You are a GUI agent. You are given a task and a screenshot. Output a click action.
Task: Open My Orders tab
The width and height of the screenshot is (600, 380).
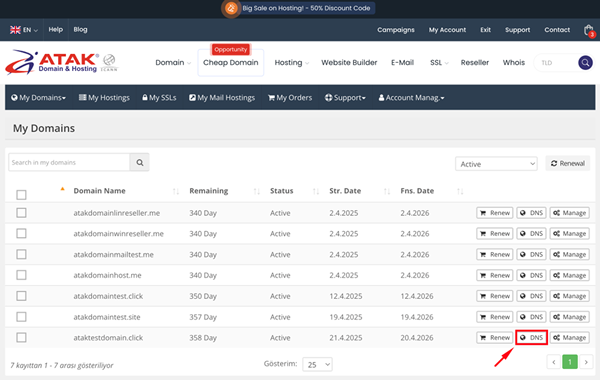coord(290,98)
